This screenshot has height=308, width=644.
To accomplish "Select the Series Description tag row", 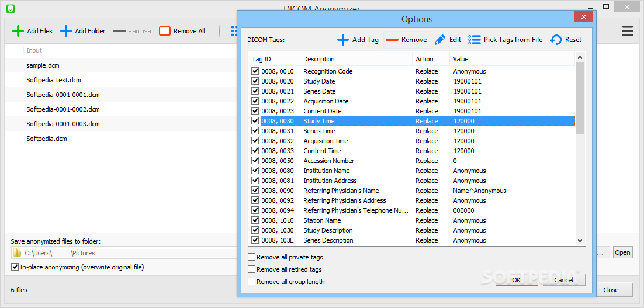I will coord(412,240).
